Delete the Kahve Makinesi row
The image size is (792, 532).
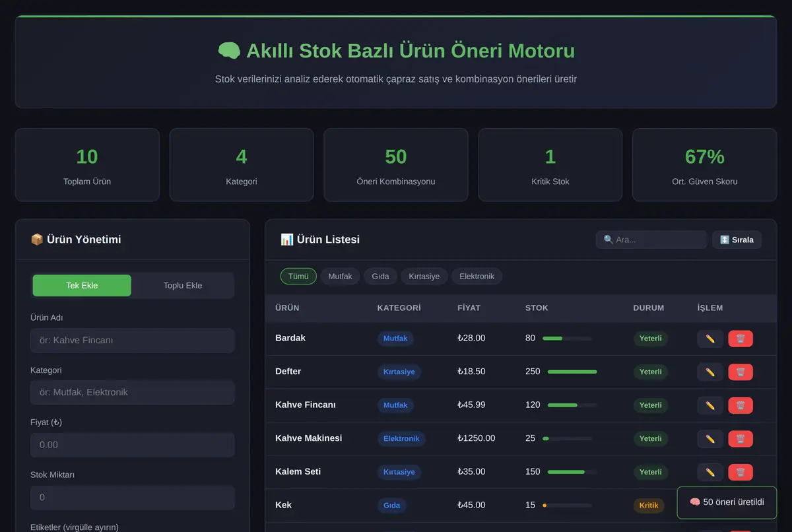click(x=741, y=439)
